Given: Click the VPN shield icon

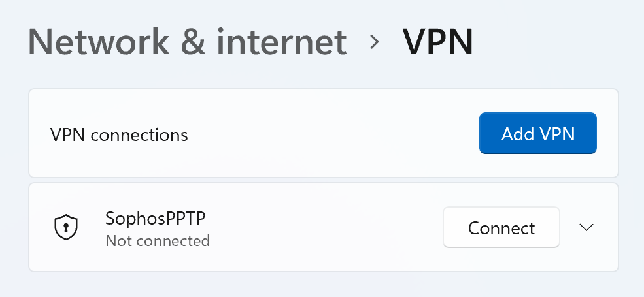Looking at the screenshot, I should click(65, 227).
